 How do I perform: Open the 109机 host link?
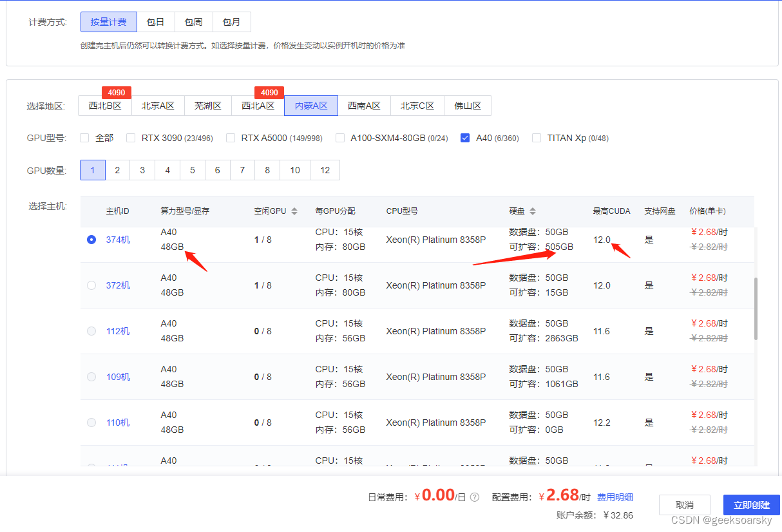coord(118,377)
